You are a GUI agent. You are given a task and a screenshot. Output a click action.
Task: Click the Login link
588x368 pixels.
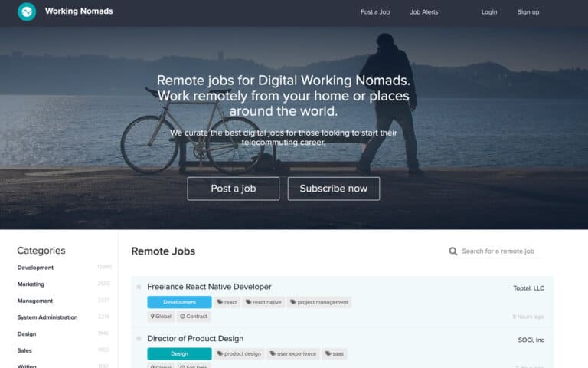(x=489, y=12)
